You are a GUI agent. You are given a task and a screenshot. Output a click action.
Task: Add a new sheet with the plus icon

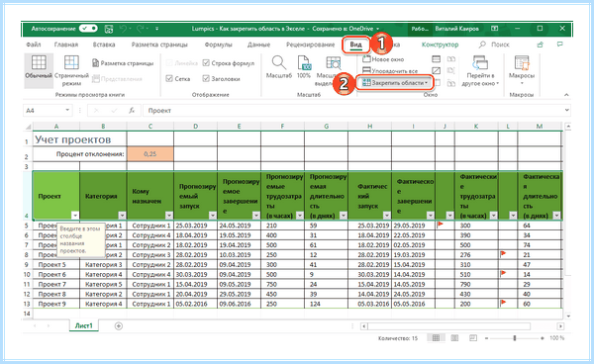click(x=119, y=325)
